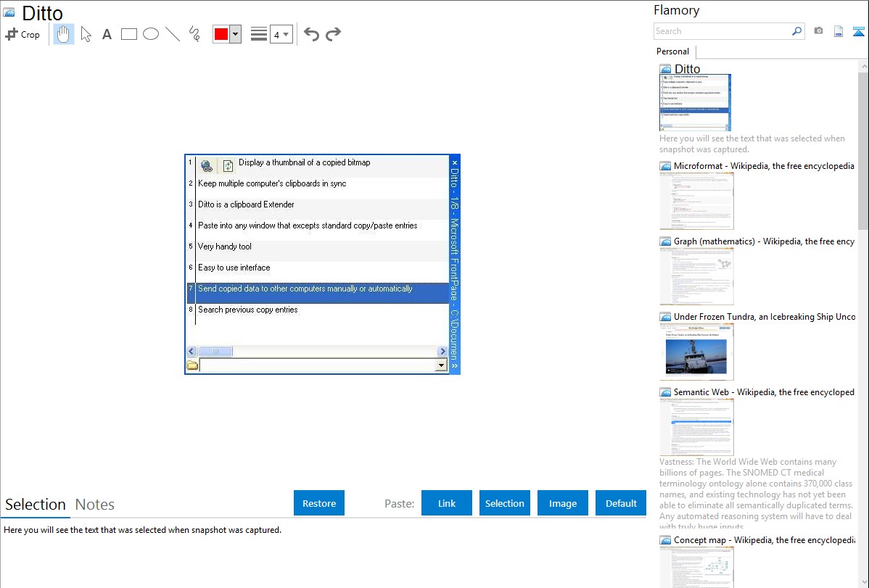The width and height of the screenshot is (869, 588).
Task: Click the globe icon in Ditto row 1
Action: click(x=206, y=165)
